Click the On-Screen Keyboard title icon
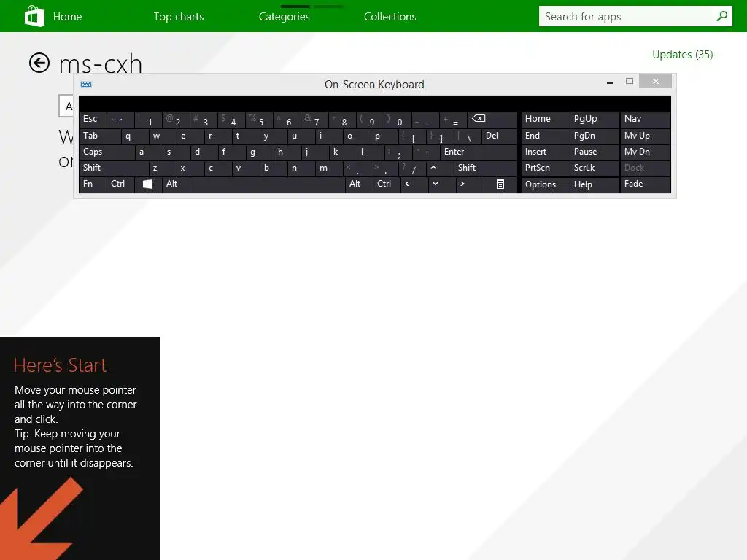 pos(86,85)
